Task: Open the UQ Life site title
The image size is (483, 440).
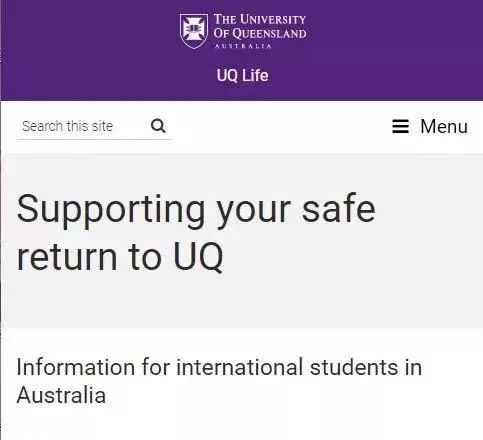Action: 242,75
